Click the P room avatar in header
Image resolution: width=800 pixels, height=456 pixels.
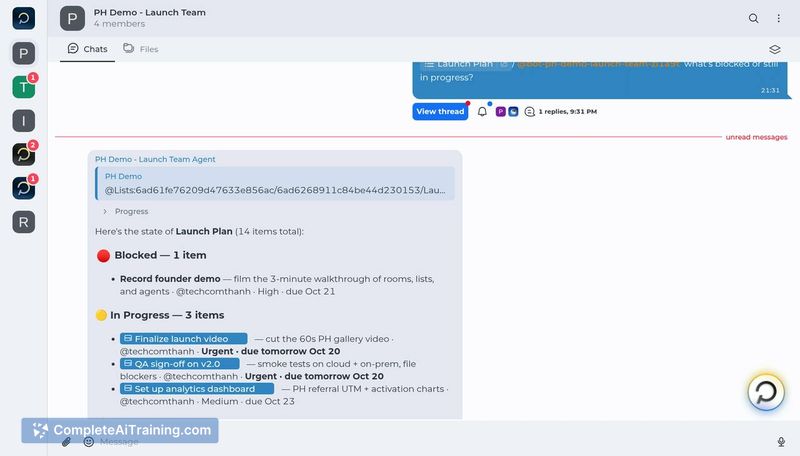pyautogui.click(x=72, y=18)
